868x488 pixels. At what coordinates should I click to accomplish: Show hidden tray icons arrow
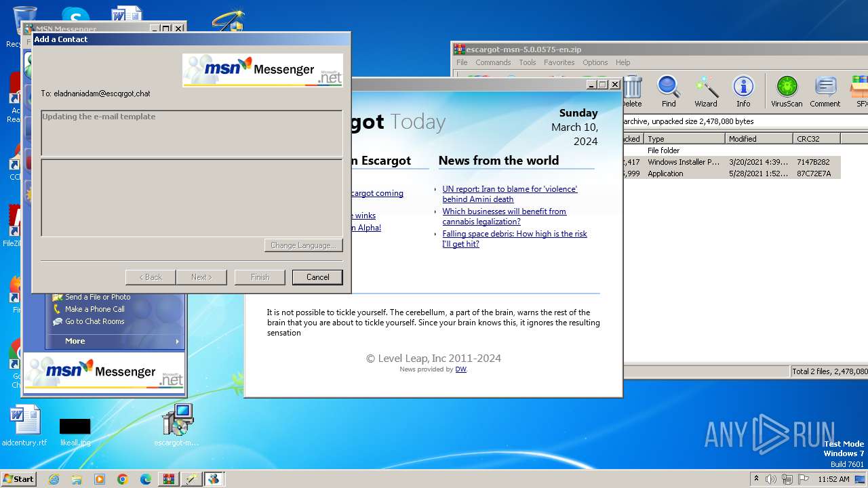click(756, 479)
